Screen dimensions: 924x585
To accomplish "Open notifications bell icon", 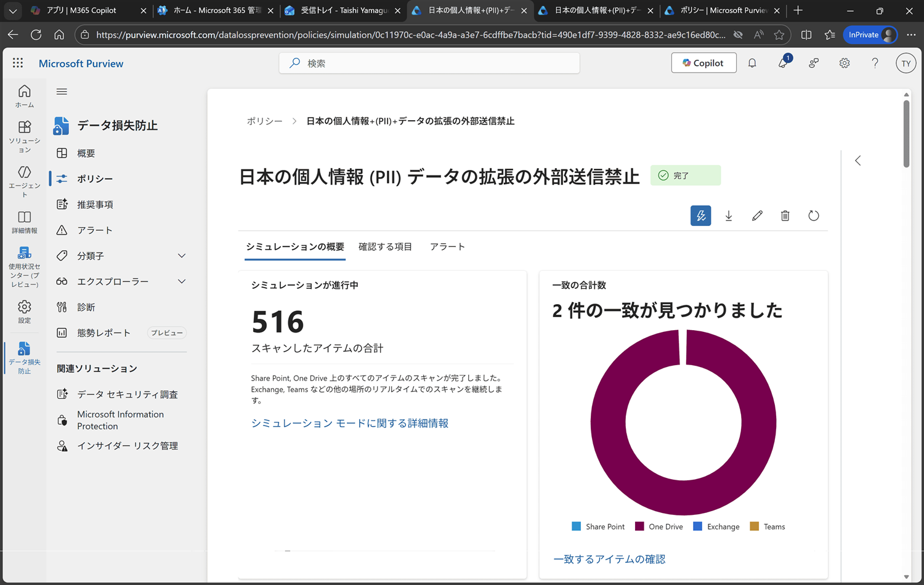I will click(x=752, y=63).
